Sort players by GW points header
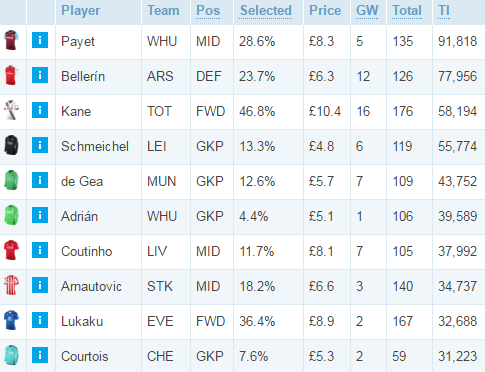Image resolution: width=485 pixels, height=372 pixels. pyautogui.click(x=367, y=11)
